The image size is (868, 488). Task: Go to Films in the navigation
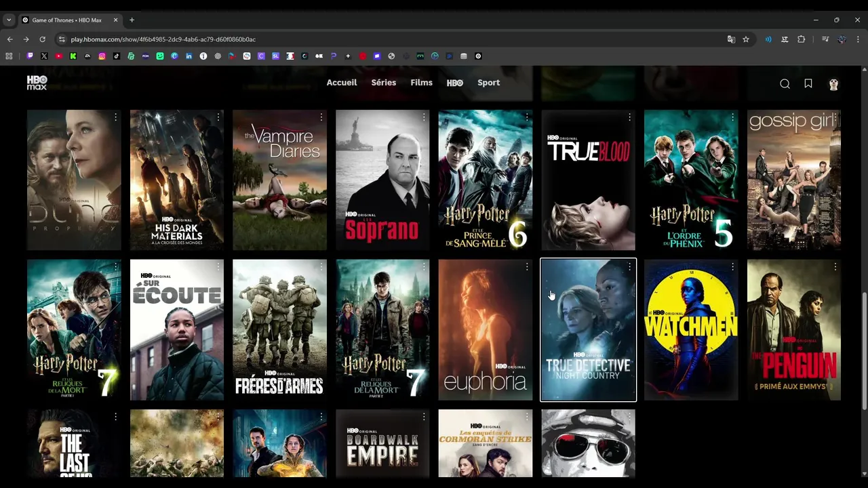(x=421, y=83)
